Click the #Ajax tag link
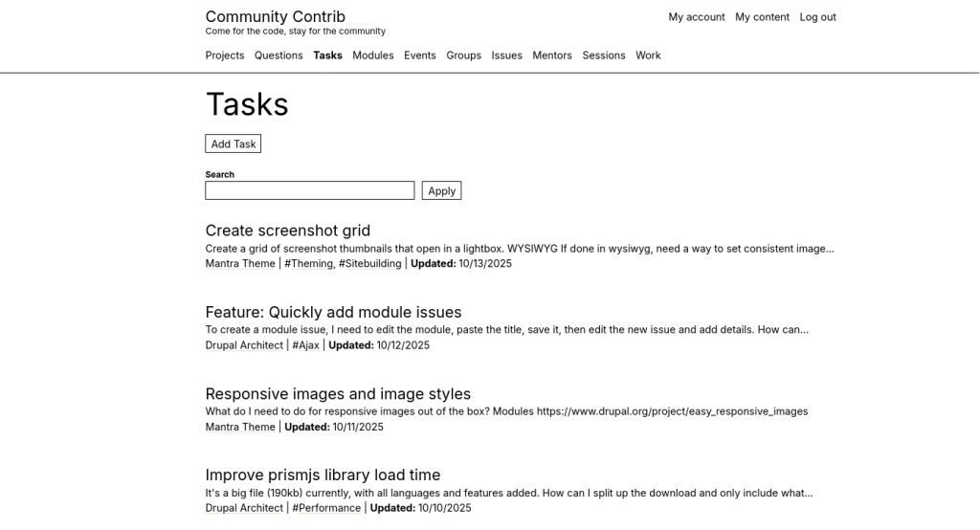The image size is (980, 530). [305, 345]
